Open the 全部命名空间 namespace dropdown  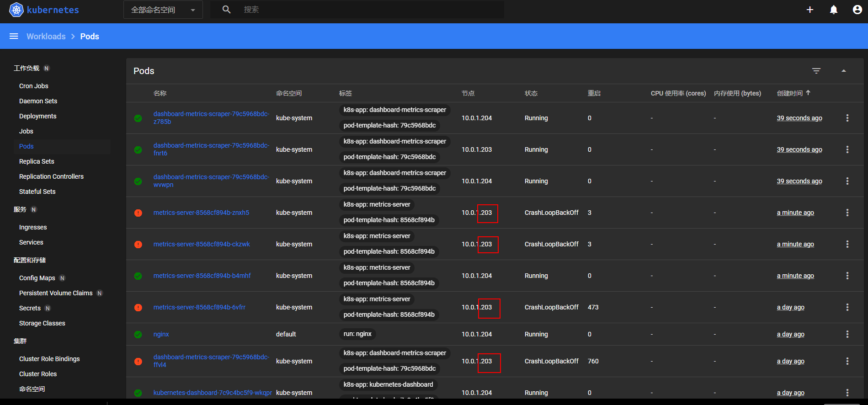[x=163, y=10]
